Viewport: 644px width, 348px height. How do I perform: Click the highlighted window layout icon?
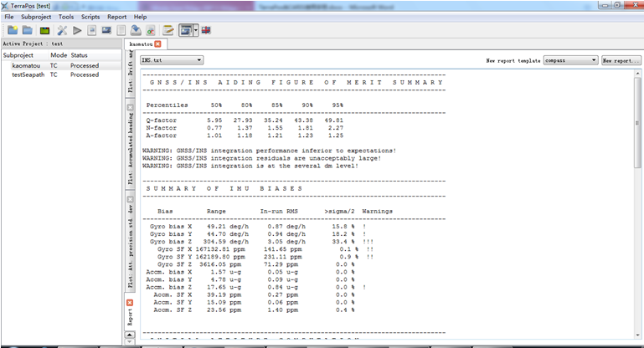point(184,30)
